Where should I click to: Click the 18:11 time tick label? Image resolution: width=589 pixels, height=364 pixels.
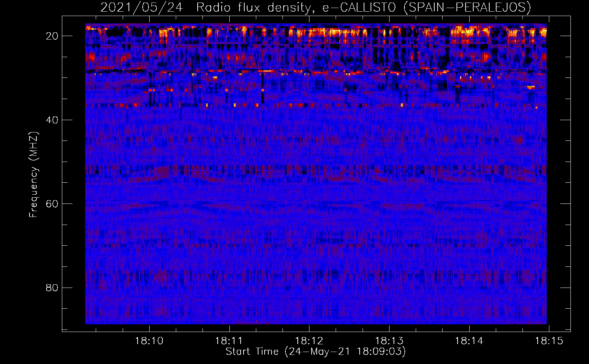point(229,341)
